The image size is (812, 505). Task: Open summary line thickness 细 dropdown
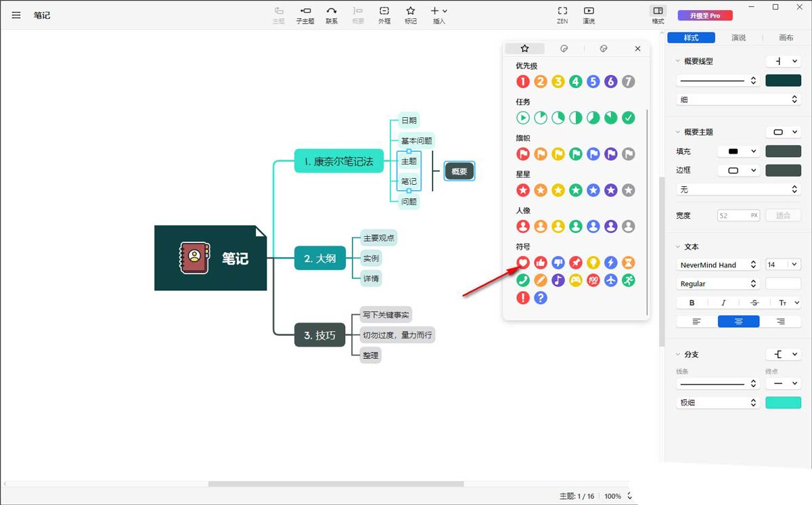pos(738,100)
